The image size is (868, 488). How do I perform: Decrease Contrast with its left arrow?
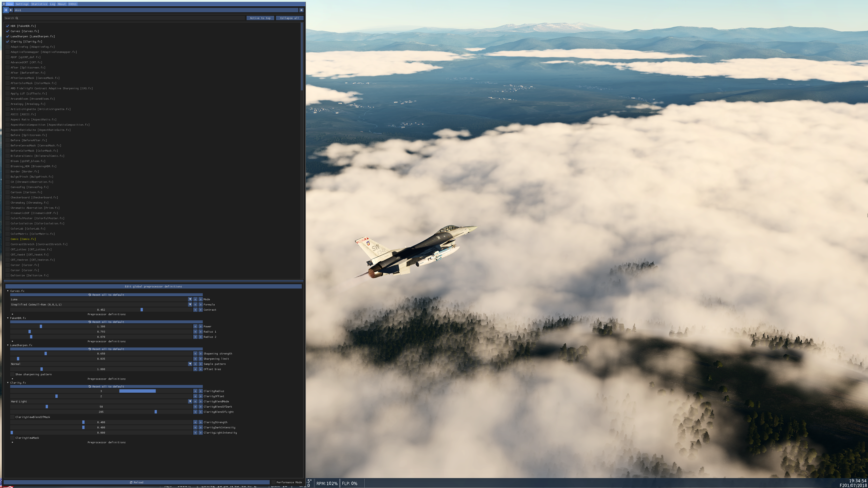tap(195, 310)
